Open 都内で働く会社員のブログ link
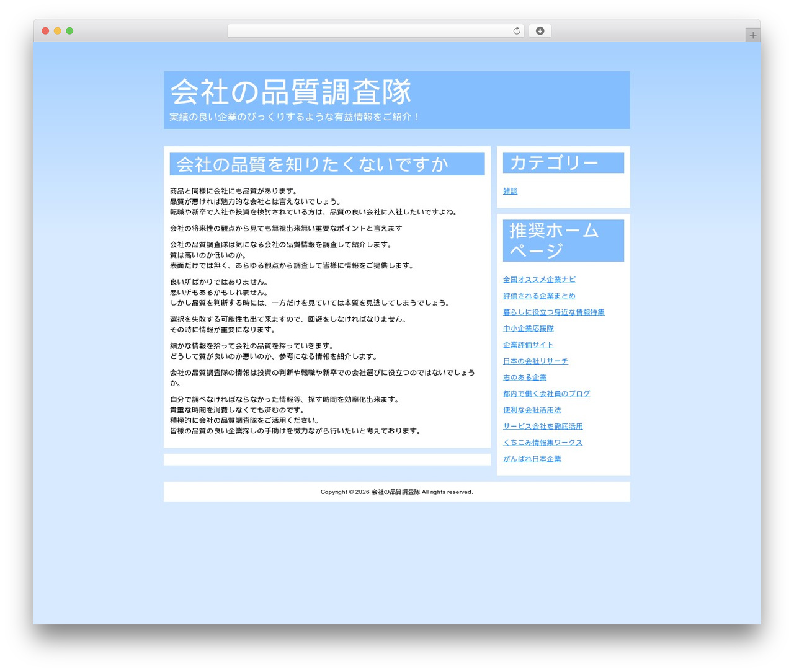 coord(546,394)
